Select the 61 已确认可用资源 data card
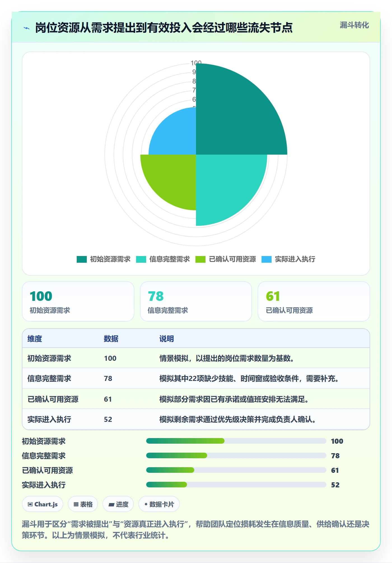 pos(314,301)
